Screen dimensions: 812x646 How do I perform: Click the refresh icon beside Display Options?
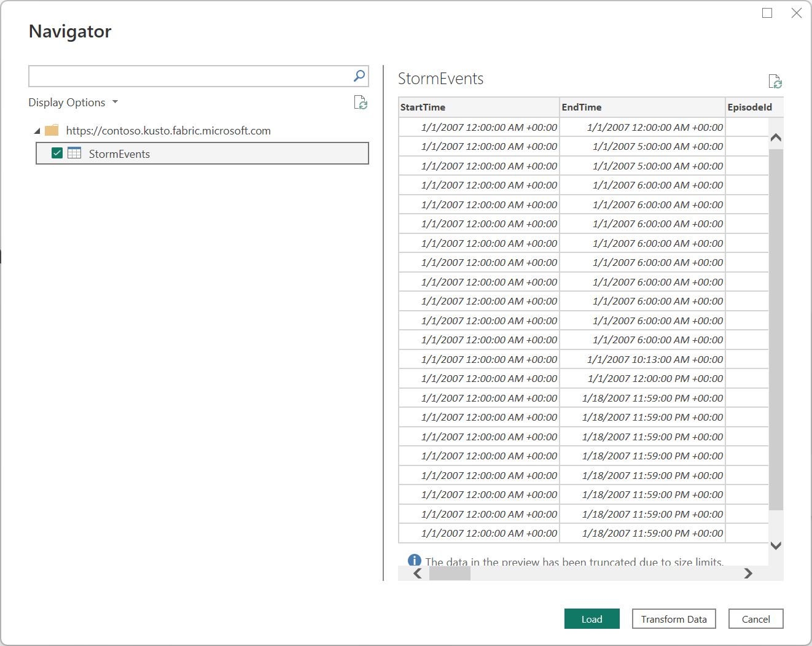pyautogui.click(x=361, y=103)
